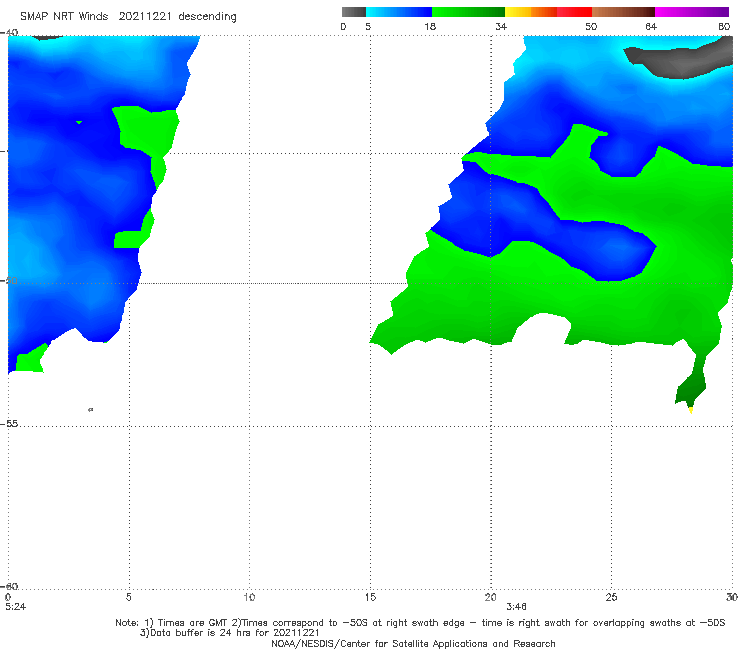The image size is (740, 650).
Task: Click the date "20211221" in the title
Action: coord(145,16)
